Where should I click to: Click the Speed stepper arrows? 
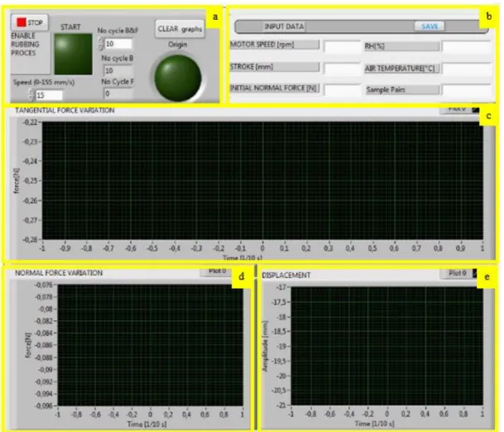pos(31,95)
